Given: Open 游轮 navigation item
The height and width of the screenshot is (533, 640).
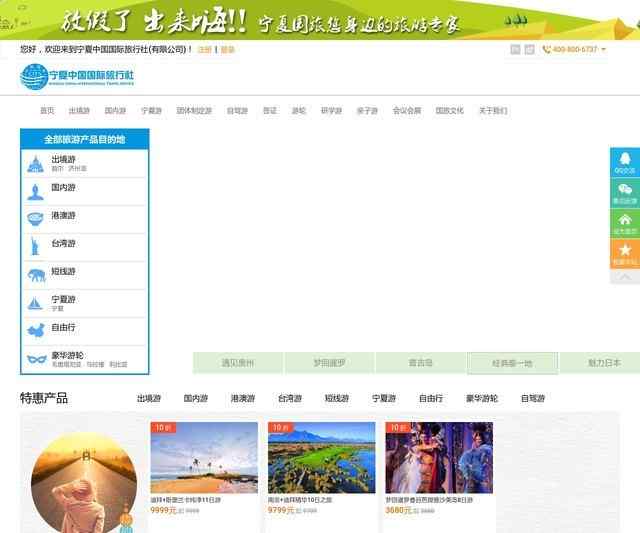Looking at the screenshot, I should [x=299, y=111].
